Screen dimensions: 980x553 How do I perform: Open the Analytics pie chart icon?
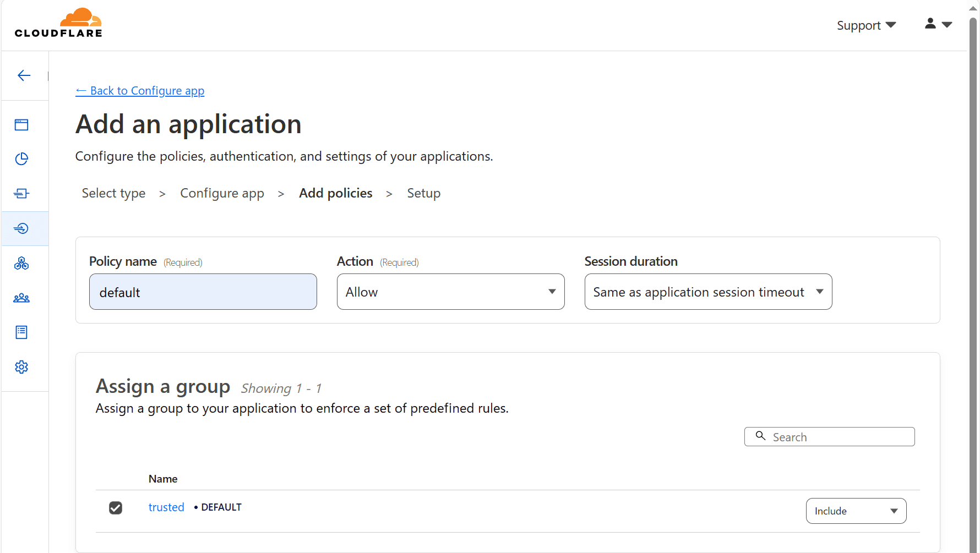pyautogui.click(x=21, y=159)
